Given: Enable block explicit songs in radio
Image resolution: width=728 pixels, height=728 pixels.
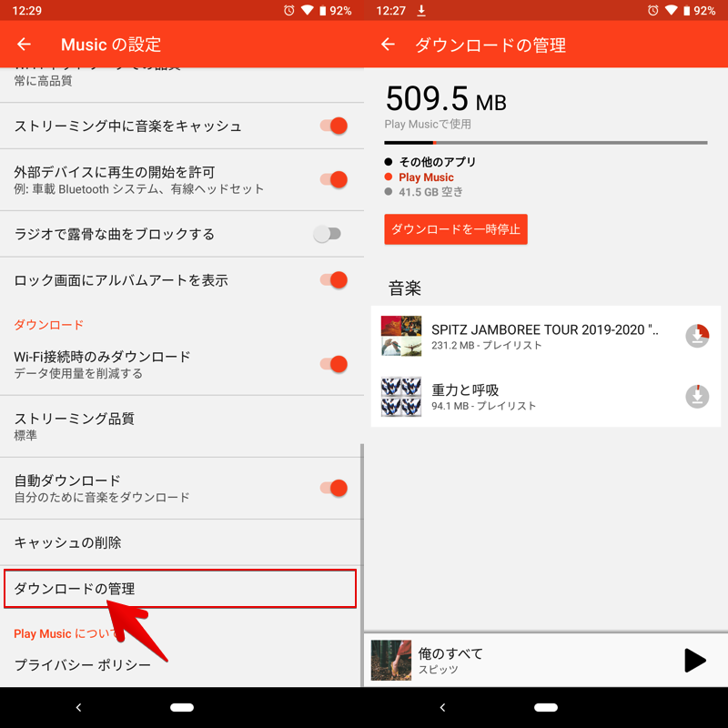Looking at the screenshot, I should click(x=328, y=234).
